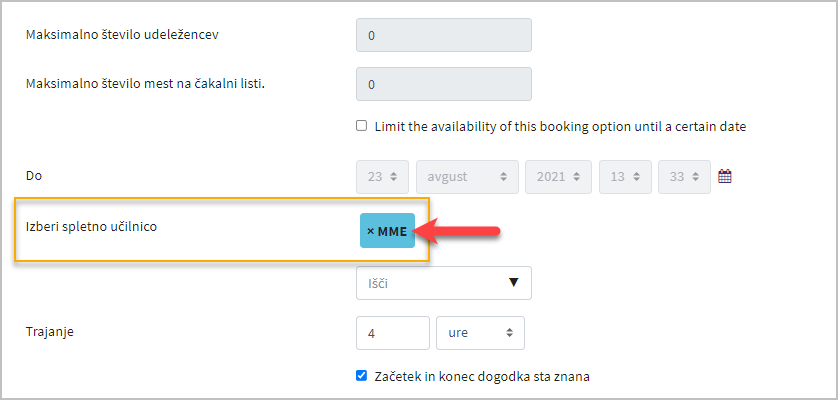Click the Limit availability checkbox label text
838x400 pixels.
560,127
